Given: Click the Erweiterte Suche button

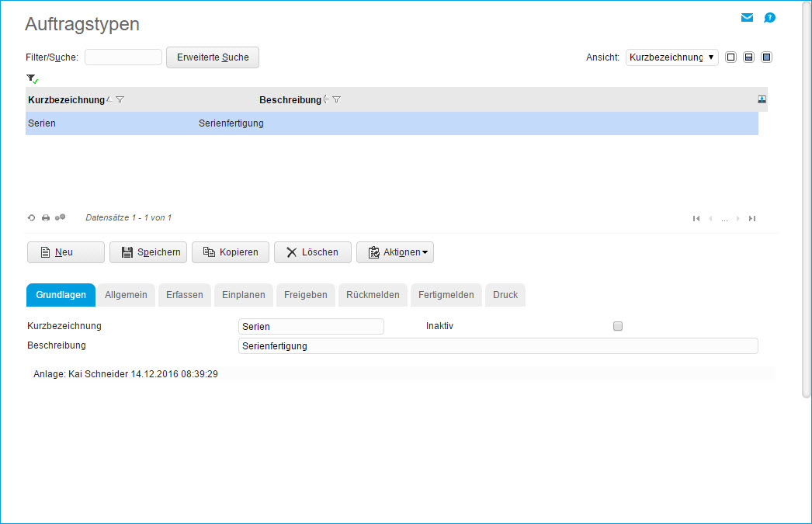Looking at the screenshot, I should [x=213, y=57].
